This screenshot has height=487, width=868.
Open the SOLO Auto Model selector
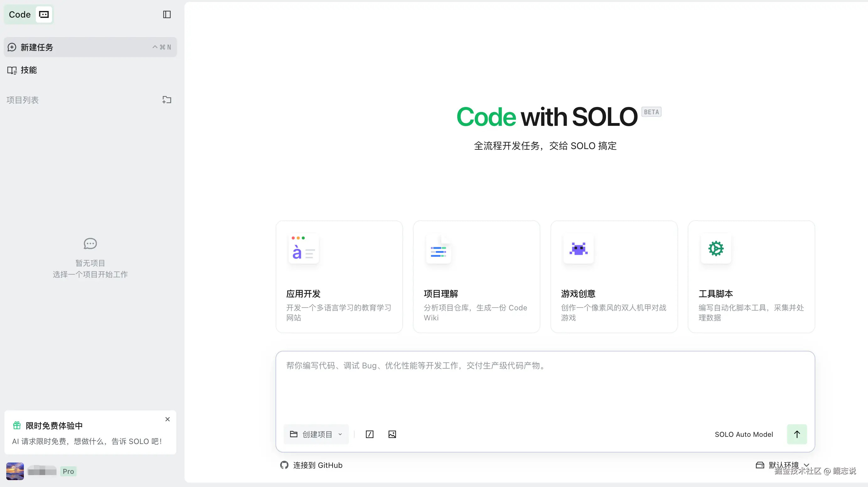point(744,434)
